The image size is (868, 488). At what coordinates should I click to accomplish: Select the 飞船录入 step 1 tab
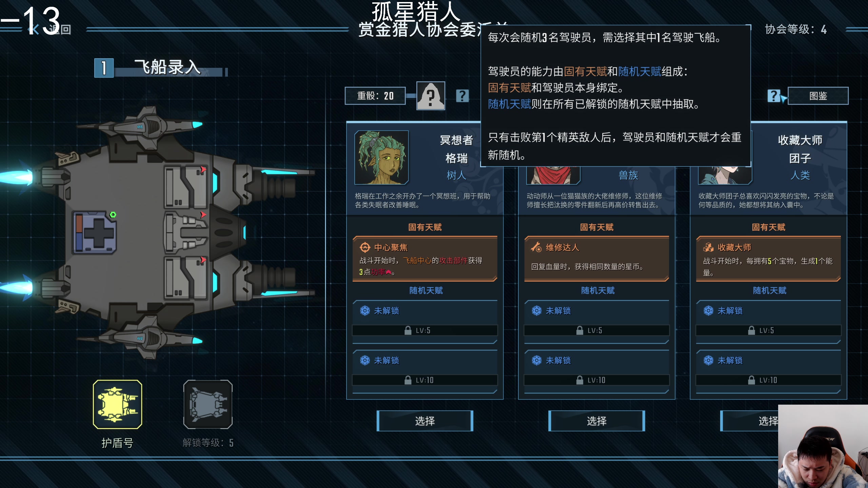pyautogui.click(x=161, y=68)
